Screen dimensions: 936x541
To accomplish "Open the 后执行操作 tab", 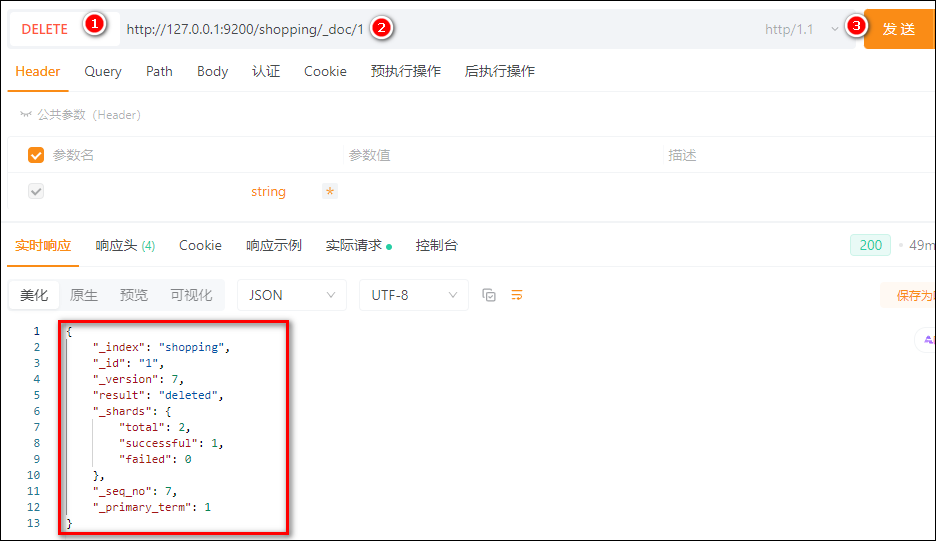I will [x=500, y=72].
